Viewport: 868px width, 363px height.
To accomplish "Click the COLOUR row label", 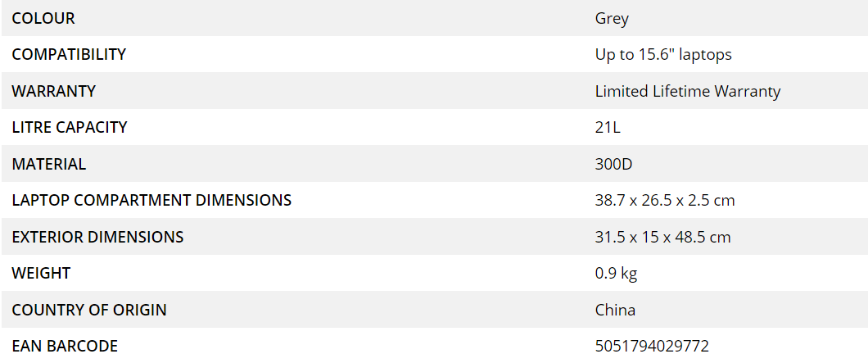I will pyautogui.click(x=43, y=18).
